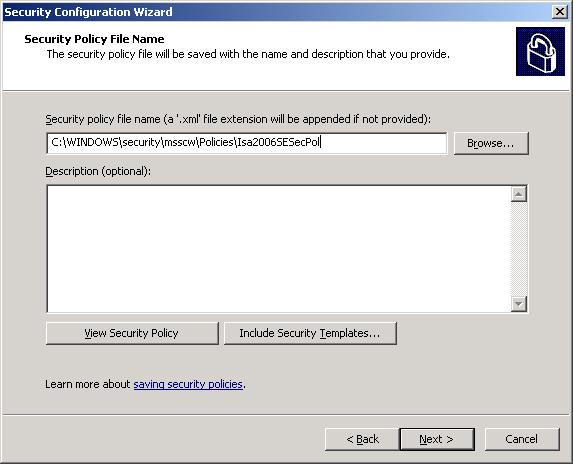Click on 'Isa2006SESecPol' text in the path
Screen dimensions: 573x464
click(279, 142)
